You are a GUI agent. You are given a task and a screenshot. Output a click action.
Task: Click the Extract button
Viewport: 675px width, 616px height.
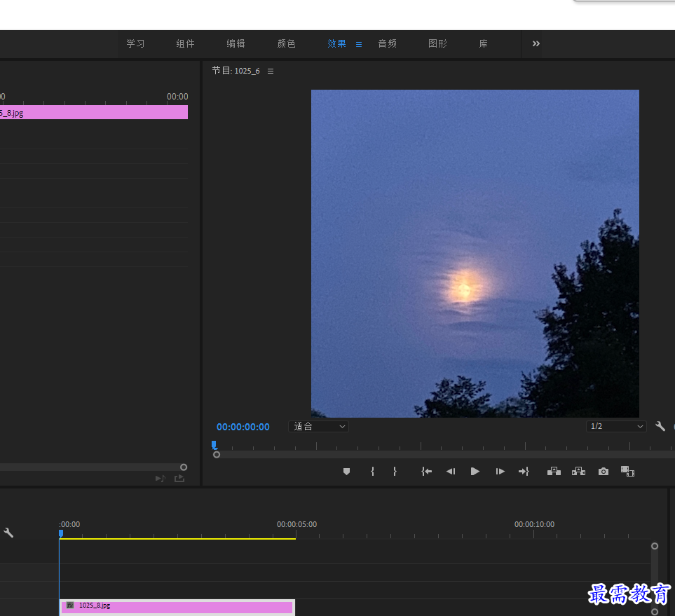[x=578, y=472]
